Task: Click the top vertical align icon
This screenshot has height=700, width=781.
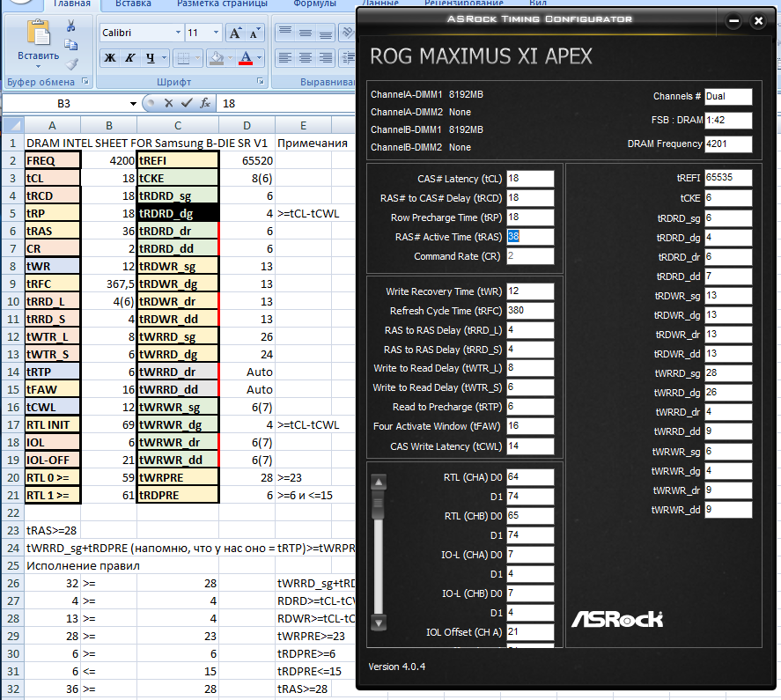Action: 285,33
